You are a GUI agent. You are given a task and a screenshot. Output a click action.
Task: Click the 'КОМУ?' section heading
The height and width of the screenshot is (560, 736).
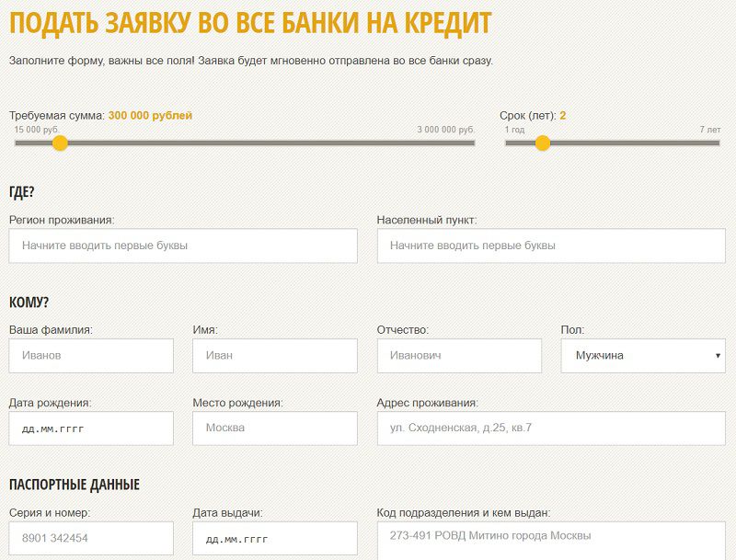click(x=29, y=302)
